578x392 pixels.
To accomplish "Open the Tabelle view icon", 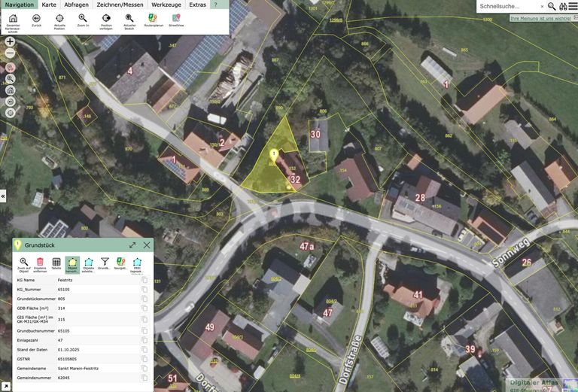I will click(x=56, y=263).
